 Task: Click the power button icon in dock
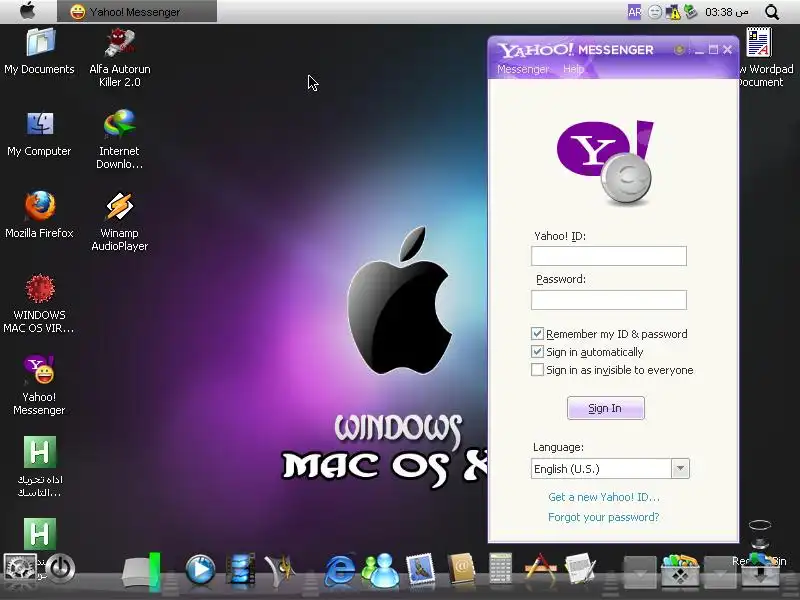coord(60,567)
